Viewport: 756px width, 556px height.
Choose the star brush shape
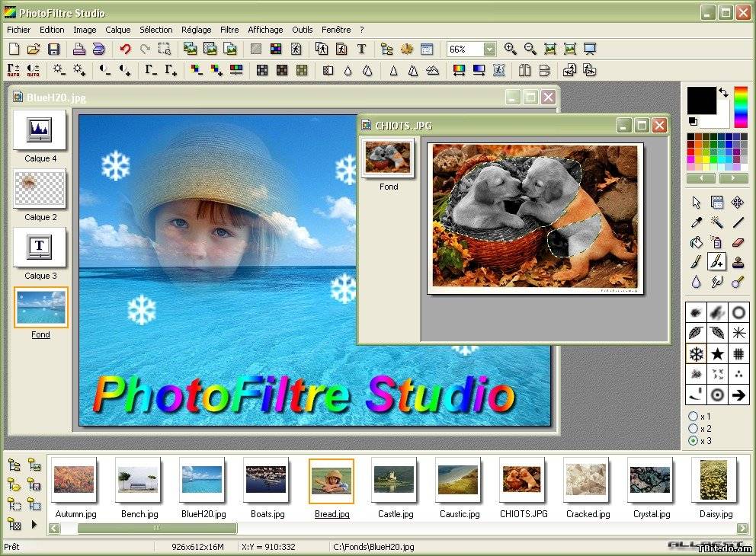[717, 354]
